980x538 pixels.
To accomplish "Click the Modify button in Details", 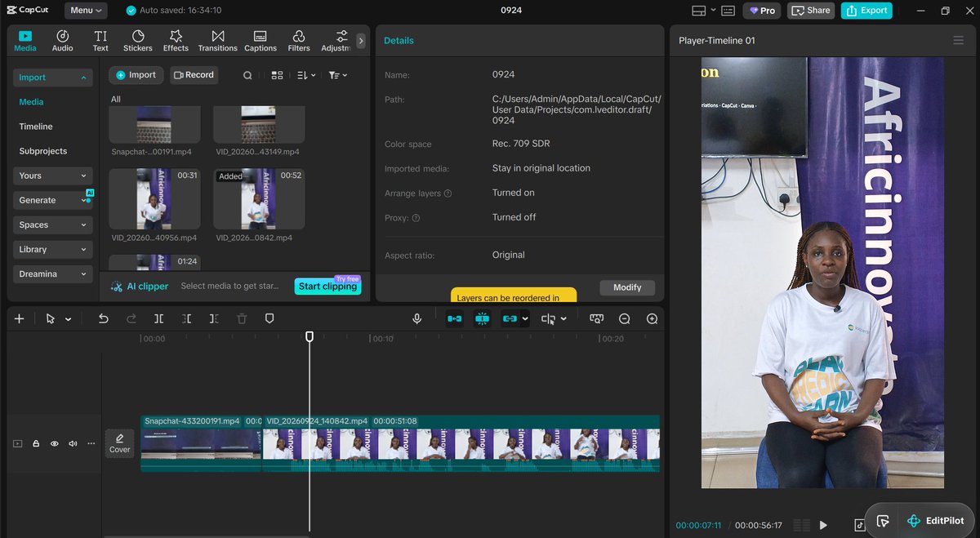I will pyautogui.click(x=627, y=287).
